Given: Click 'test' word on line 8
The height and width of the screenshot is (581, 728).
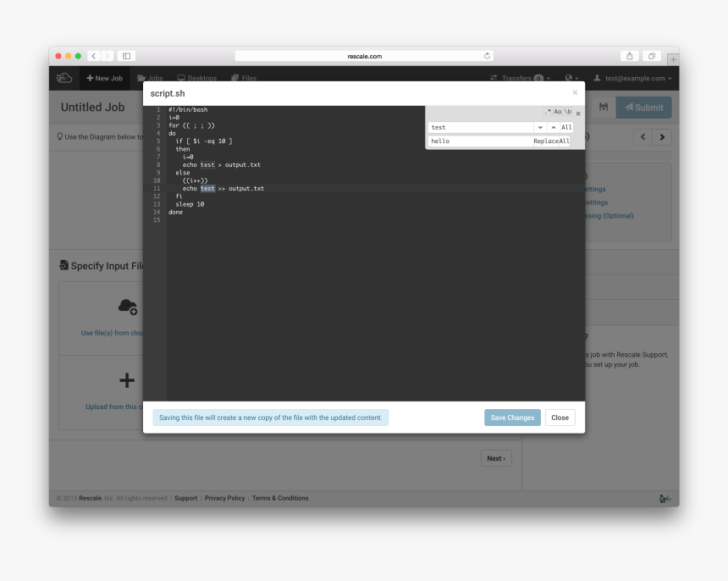Looking at the screenshot, I should [x=207, y=165].
